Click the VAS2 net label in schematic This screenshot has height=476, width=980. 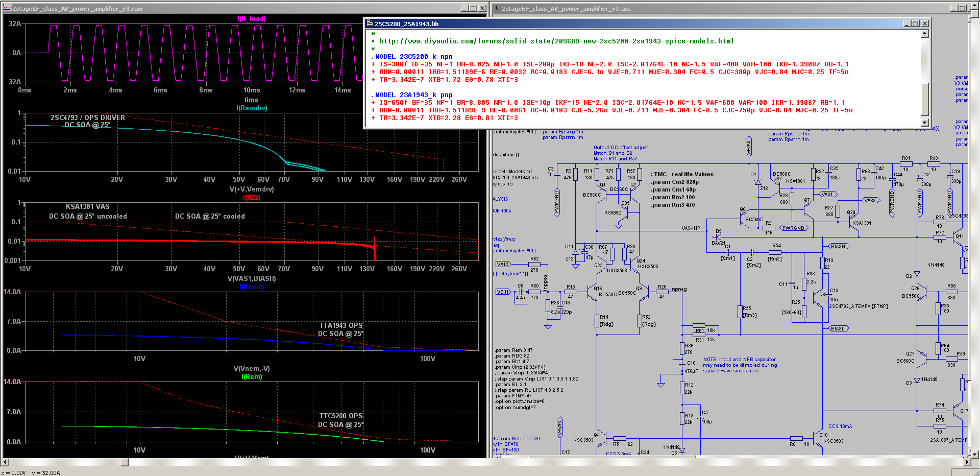(x=870, y=201)
